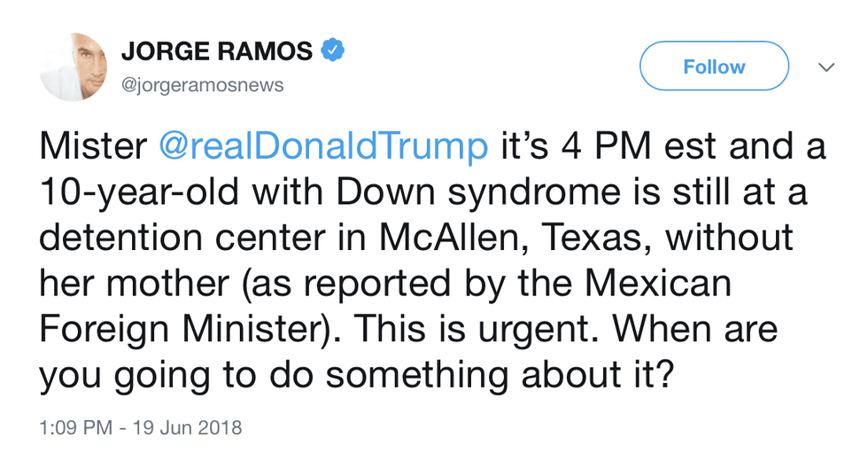Viewport: 868px width, 453px height.
Task: Click the blue verified badge
Action: 331,51
